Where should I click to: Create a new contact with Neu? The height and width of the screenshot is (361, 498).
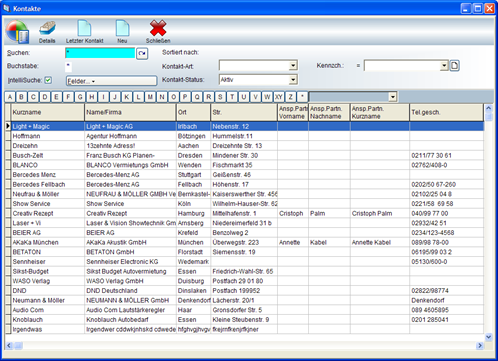[x=122, y=32]
